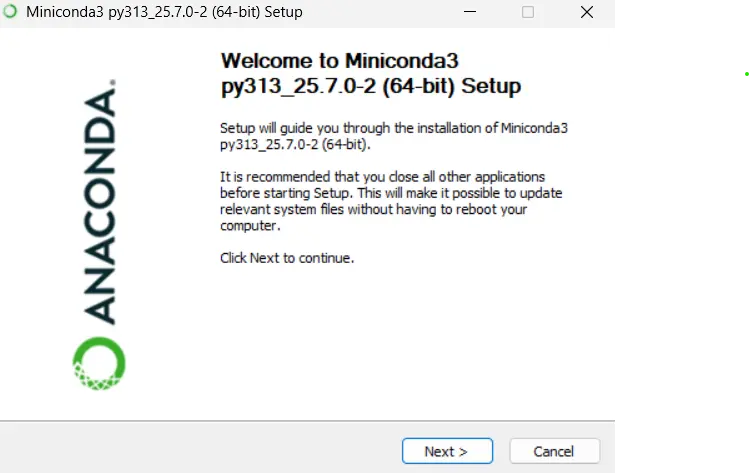Image resolution: width=750 pixels, height=473 pixels.
Task: Click the disabled maximize button
Action: [x=528, y=12]
